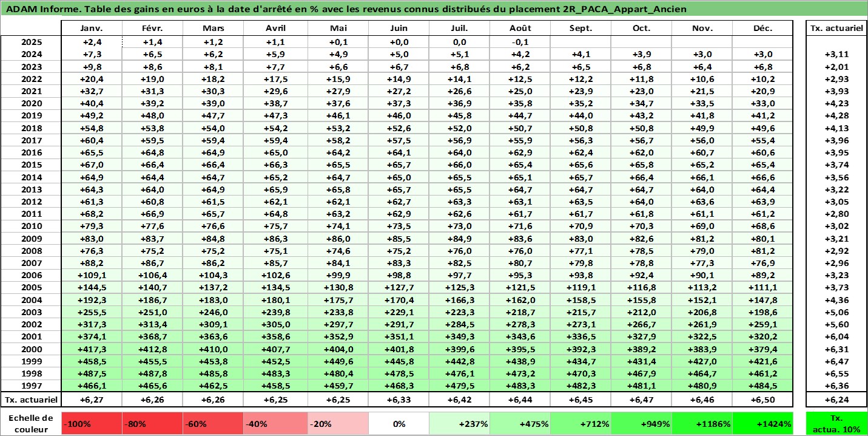Viewport: 868px width, 436px height.
Task: Select the 2022 Janv. value +20,4
Action: [92, 79]
